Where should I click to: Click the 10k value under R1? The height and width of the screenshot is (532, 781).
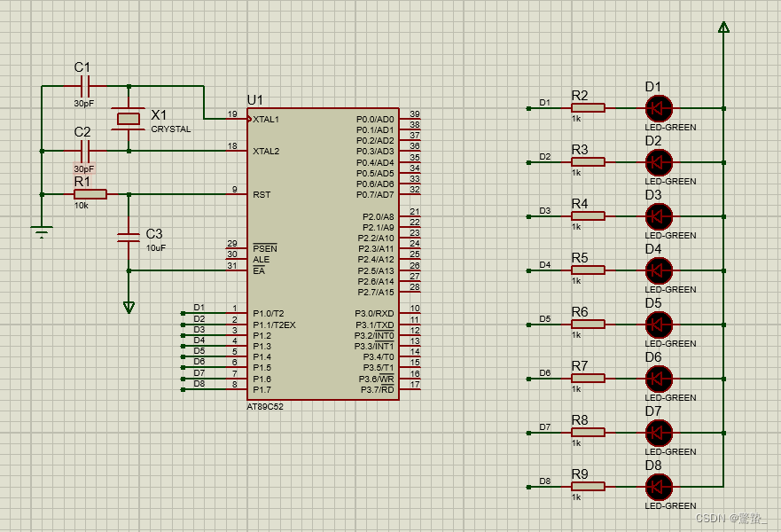pyautogui.click(x=82, y=205)
